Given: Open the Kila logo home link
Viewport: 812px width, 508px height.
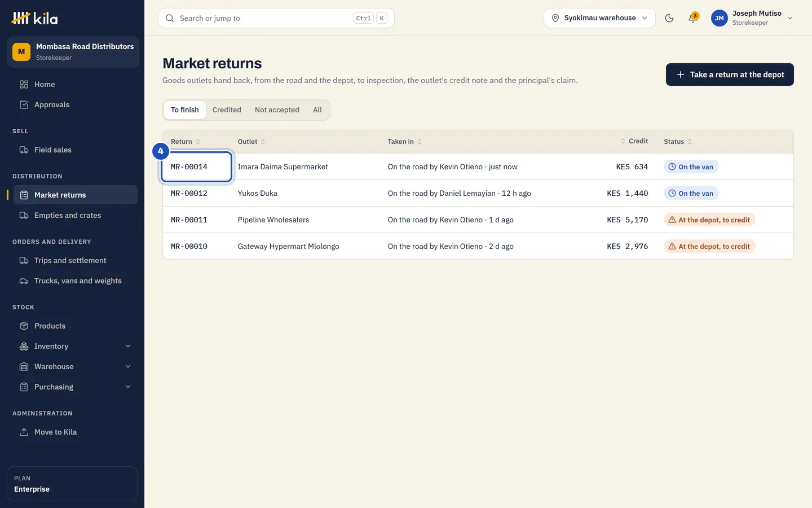Looking at the screenshot, I should [34, 18].
